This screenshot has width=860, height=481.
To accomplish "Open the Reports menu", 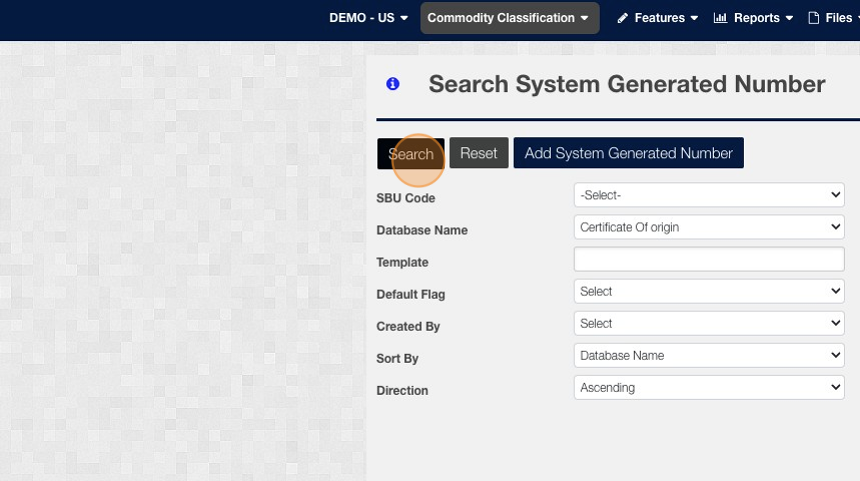I will tap(754, 18).
